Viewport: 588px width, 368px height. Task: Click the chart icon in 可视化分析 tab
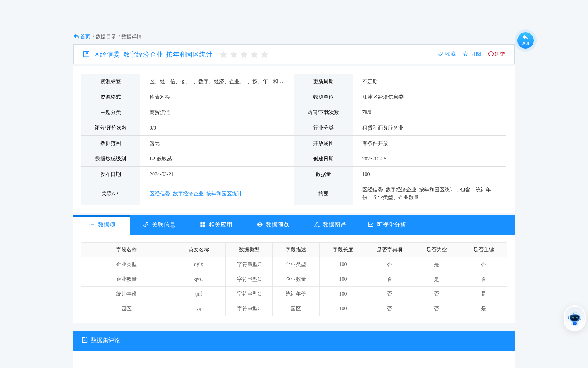[x=371, y=224]
